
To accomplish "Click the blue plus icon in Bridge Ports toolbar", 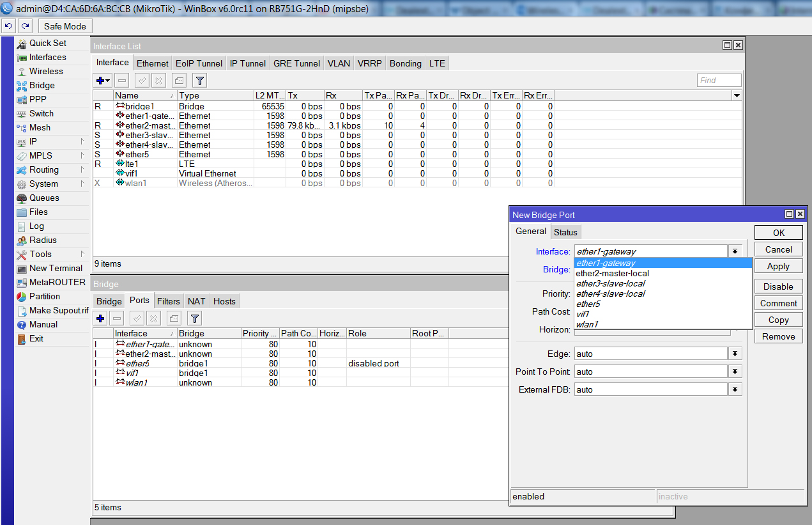I will click(100, 318).
